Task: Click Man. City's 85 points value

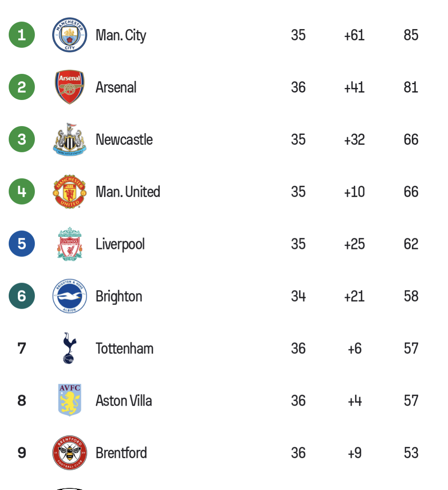Action: tap(411, 35)
